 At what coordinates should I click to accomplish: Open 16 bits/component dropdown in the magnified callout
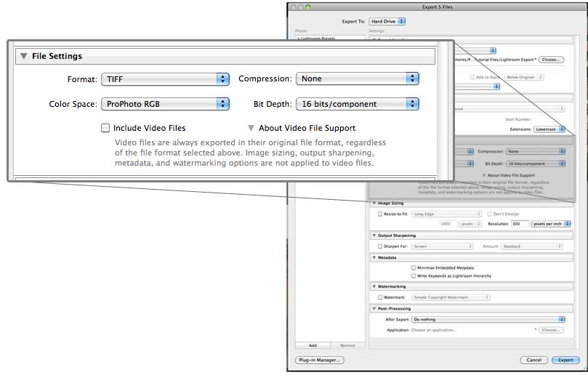pos(358,104)
